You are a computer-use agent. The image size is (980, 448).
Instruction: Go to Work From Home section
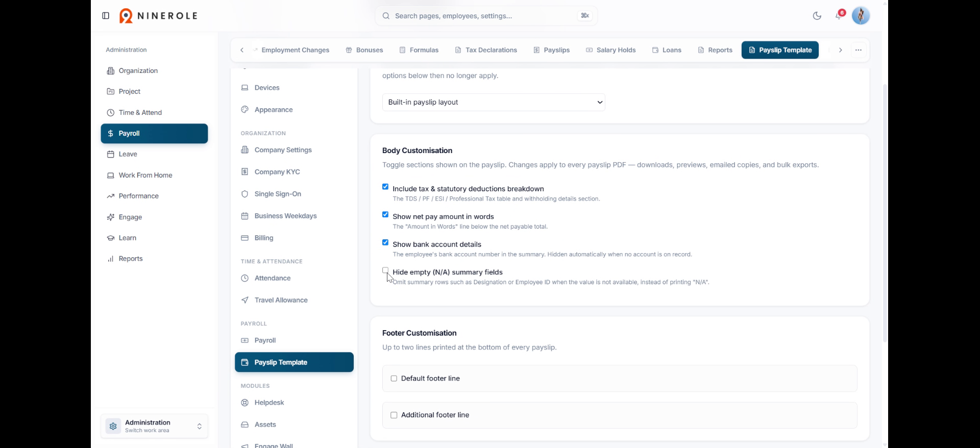coord(154,175)
